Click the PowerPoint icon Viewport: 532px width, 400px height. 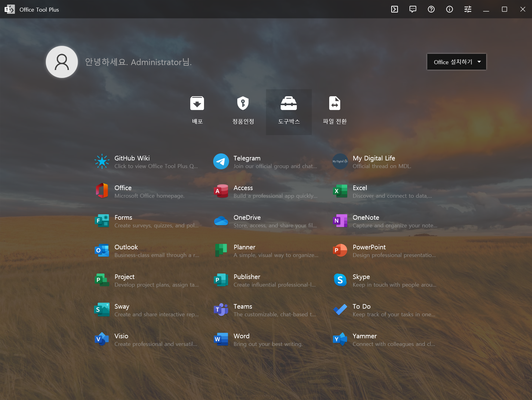pos(340,250)
